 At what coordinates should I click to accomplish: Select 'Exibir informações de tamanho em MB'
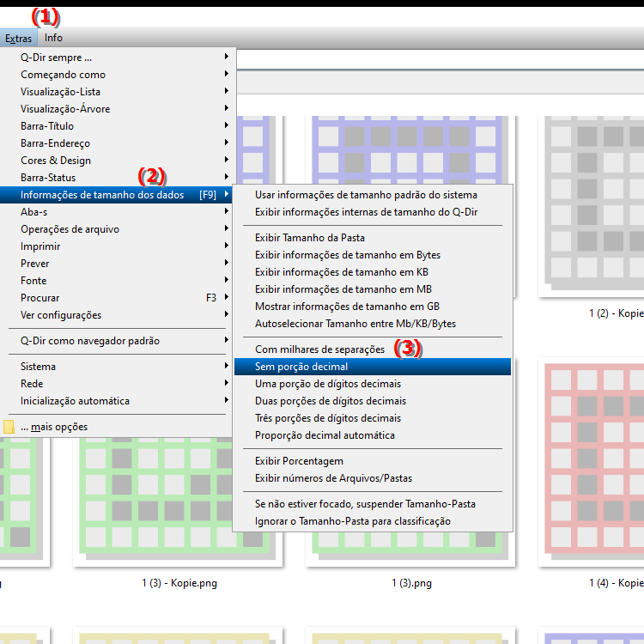[373, 289]
